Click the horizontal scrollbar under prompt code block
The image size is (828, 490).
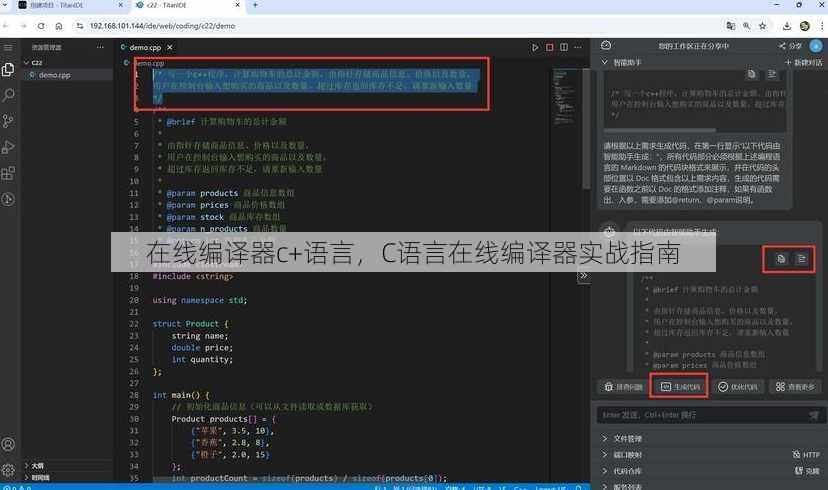coord(660,130)
